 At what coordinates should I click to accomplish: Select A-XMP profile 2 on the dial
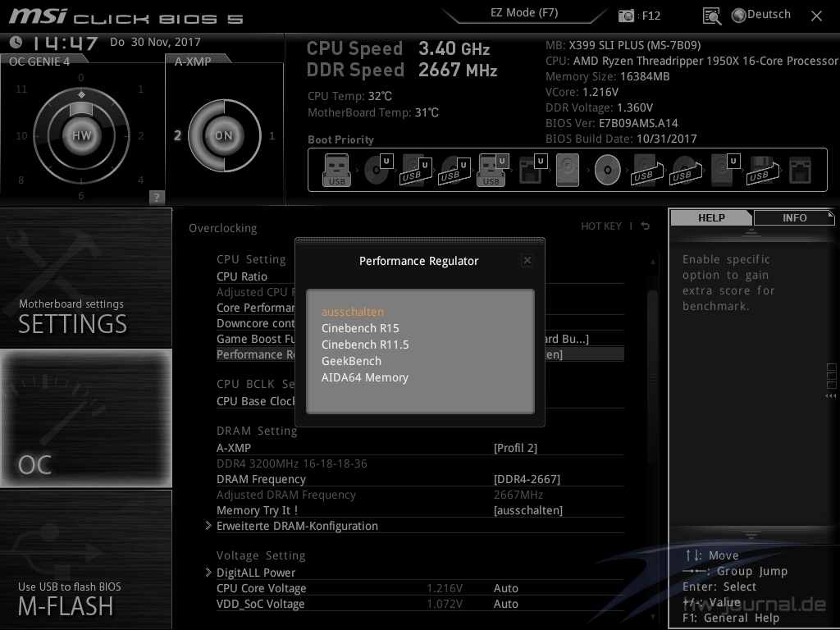point(177,135)
